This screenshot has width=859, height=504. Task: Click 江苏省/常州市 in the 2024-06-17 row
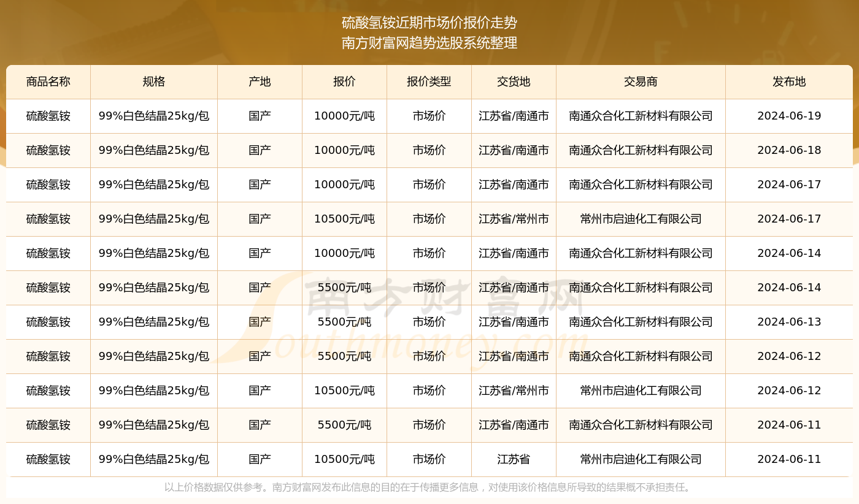(x=514, y=219)
